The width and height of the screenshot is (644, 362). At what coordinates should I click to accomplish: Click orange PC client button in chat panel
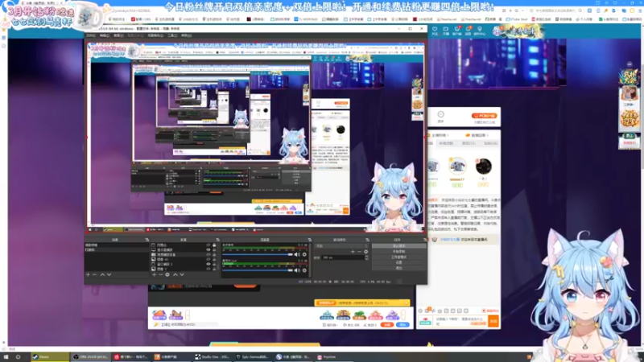pyautogui.click(x=485, y=116)
